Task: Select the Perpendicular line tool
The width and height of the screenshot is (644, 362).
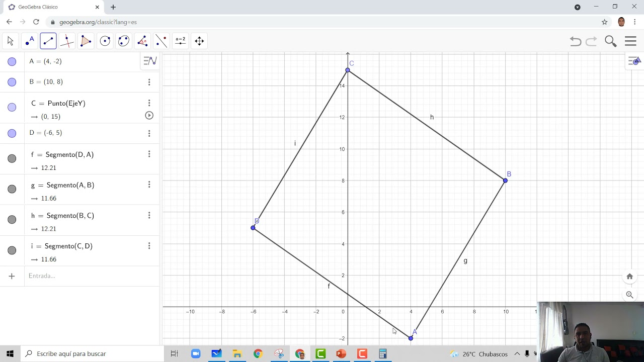Action: [x=67, y=41]
